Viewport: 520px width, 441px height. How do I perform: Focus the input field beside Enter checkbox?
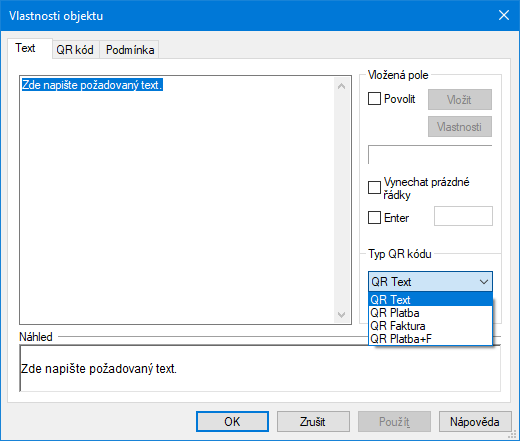coord(463,216)
